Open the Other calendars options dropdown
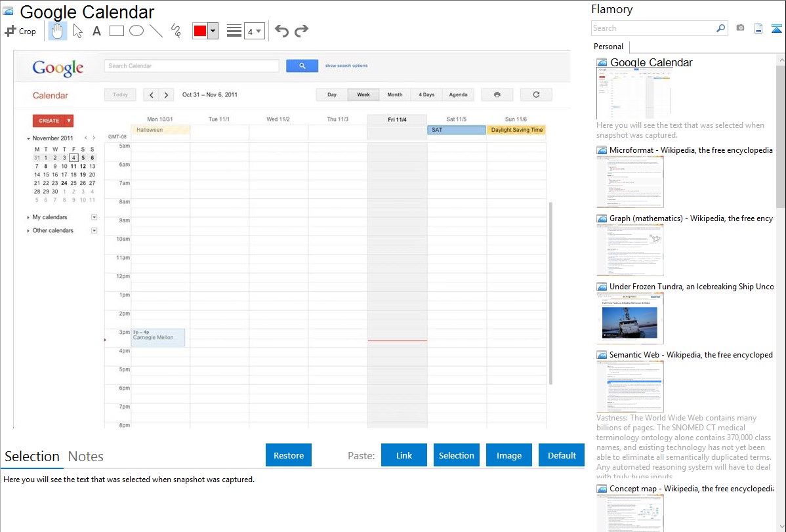The width and height of the screenshot is (786, 532). coord(94,231)
